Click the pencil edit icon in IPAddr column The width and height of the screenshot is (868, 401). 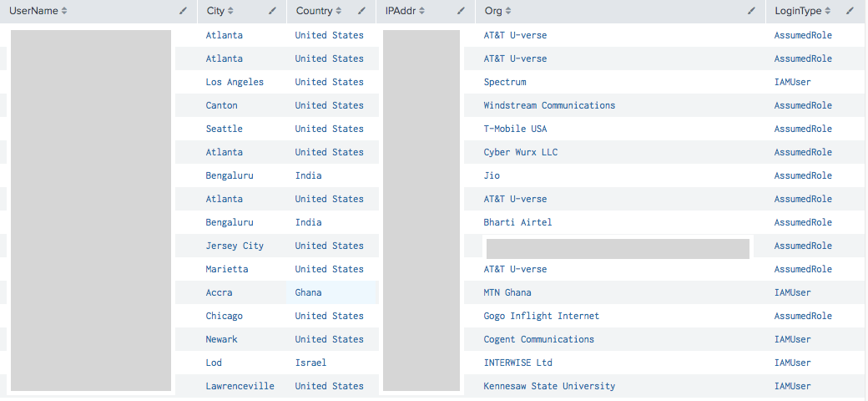pyautogui.click(x=461, y=11)
